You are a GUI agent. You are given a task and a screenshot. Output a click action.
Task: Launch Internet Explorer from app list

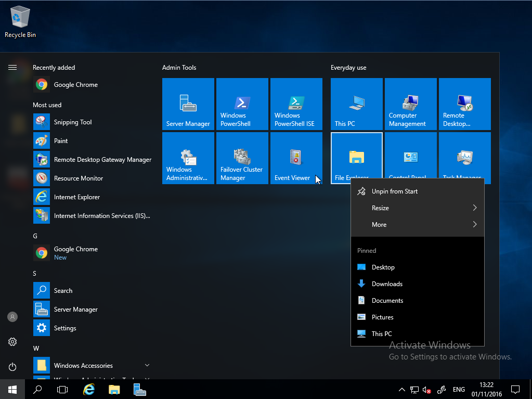pyautogui.click(x=92, y=197)
